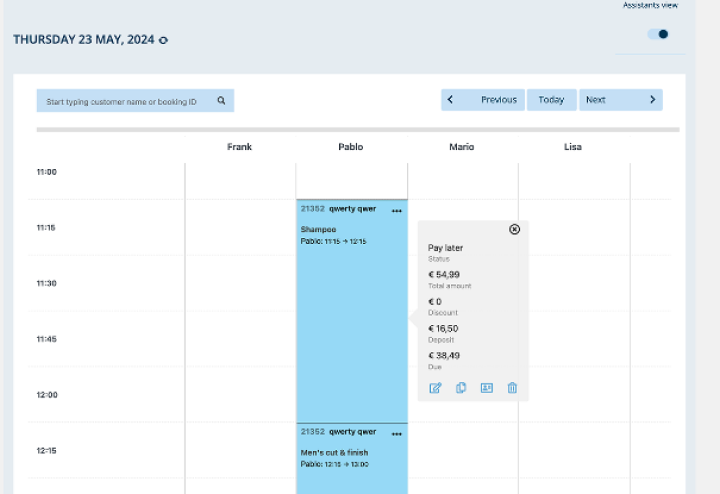This screenshot has height=494, width=720.
Task: Click the Frank column header
Action: (x=239, y=147)
